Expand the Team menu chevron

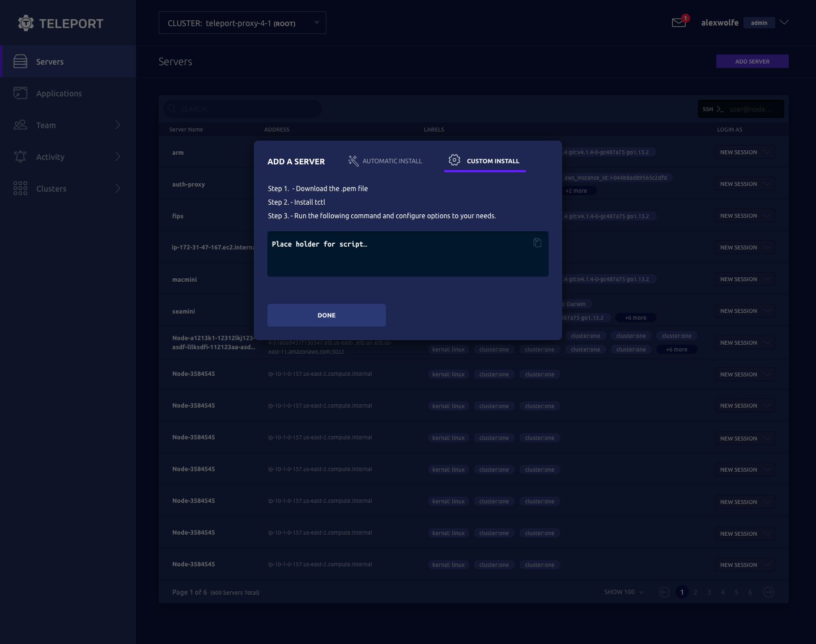[x=118, y=125]
